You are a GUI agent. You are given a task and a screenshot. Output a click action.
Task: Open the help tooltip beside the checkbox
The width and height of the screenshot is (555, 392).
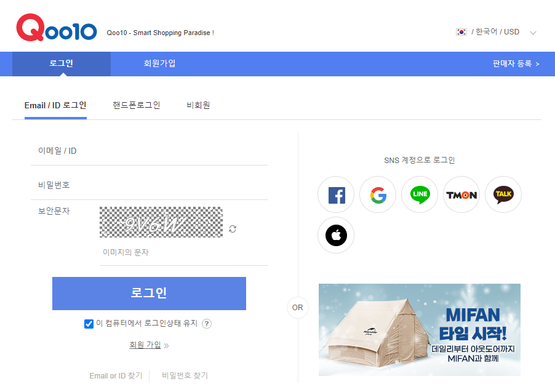click(207, 323)
